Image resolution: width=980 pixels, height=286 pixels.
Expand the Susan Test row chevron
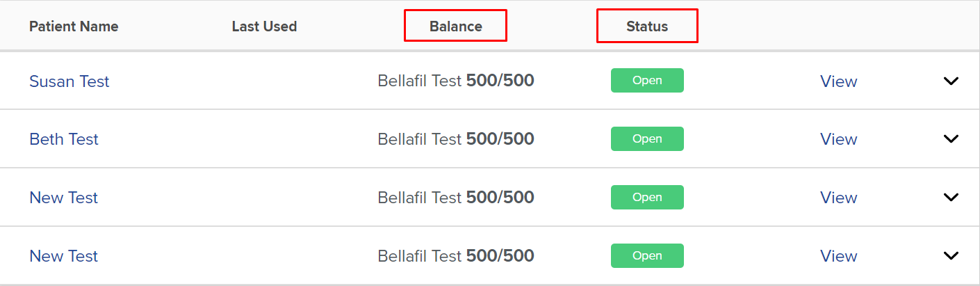coord(951,81)
